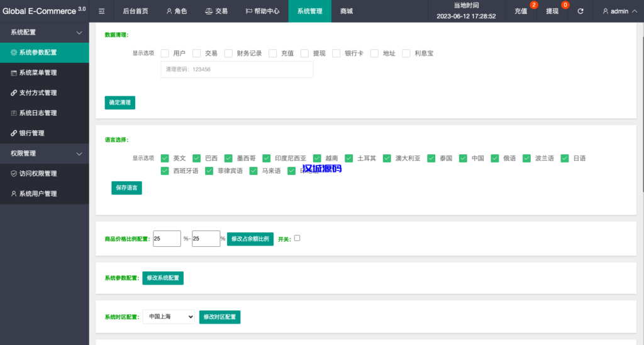Click the person icon on 角色 menu
This screenshot has height=345, width=644.
tap(169, 11)
